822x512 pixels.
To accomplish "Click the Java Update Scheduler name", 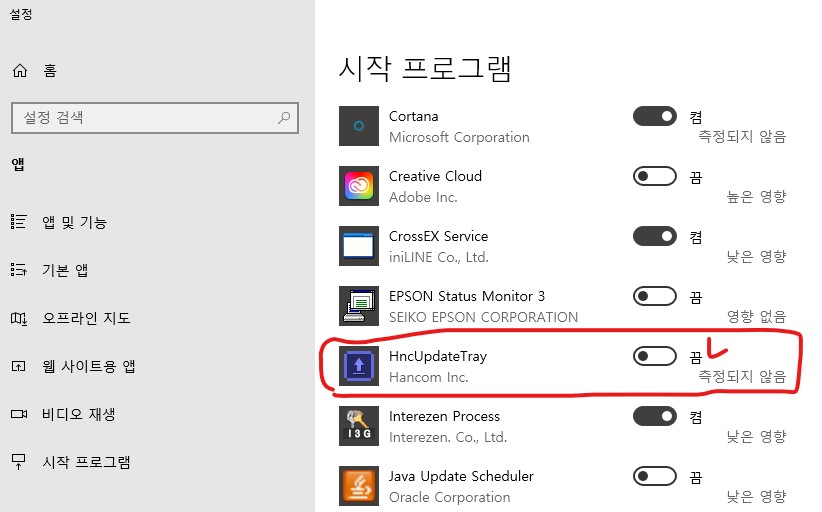I will (x=461, y=476).
